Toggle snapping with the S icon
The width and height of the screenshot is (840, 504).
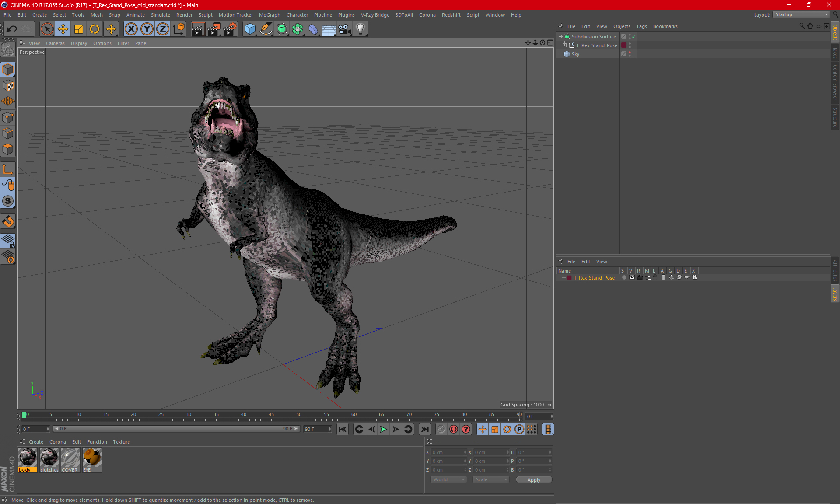click(8, 201)
